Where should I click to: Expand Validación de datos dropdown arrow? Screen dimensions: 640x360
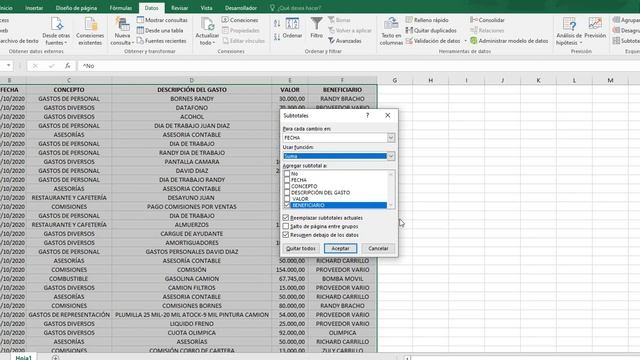click(x=465, y=41)
